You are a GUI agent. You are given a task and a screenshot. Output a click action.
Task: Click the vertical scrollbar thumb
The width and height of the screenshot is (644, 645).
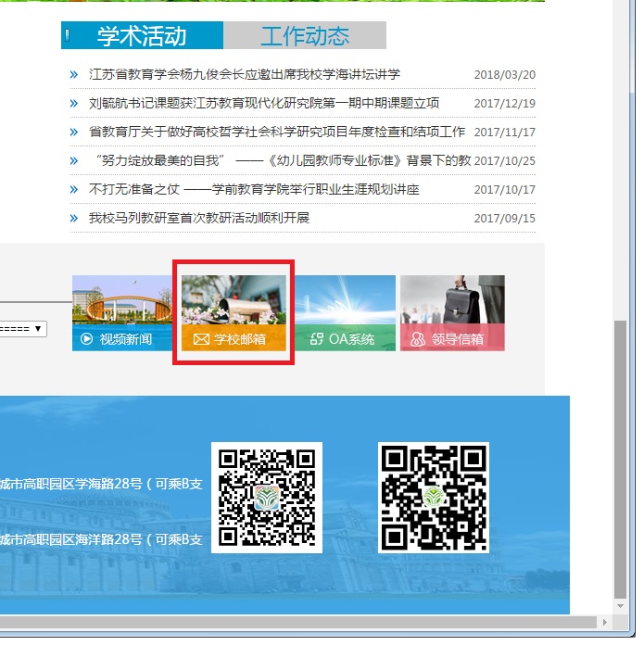[x=621, y=454]
